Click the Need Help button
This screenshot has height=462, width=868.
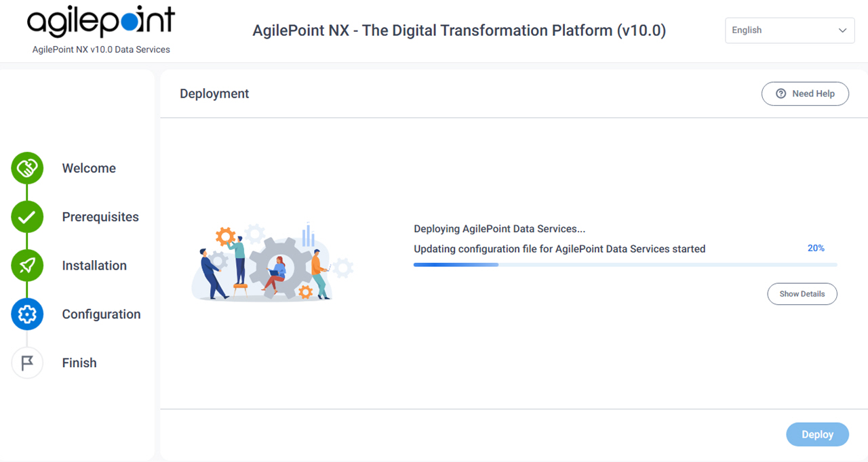pyautogui.click(x=805, y=93)
